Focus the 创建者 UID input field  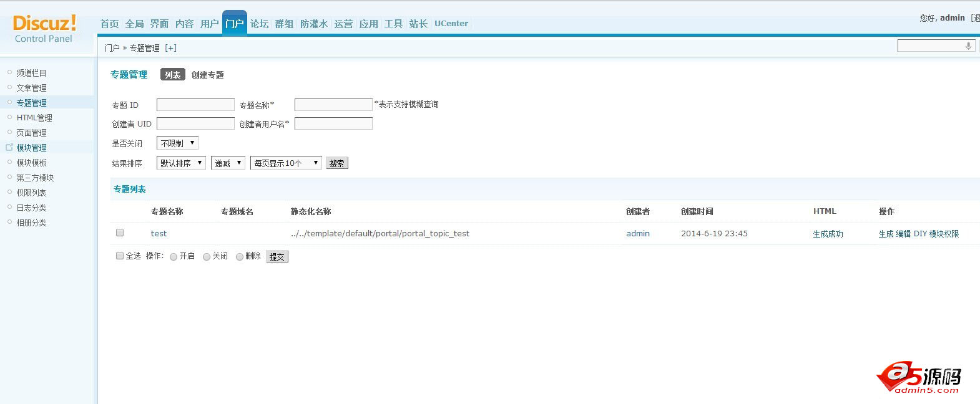click(x=195, y=123)
